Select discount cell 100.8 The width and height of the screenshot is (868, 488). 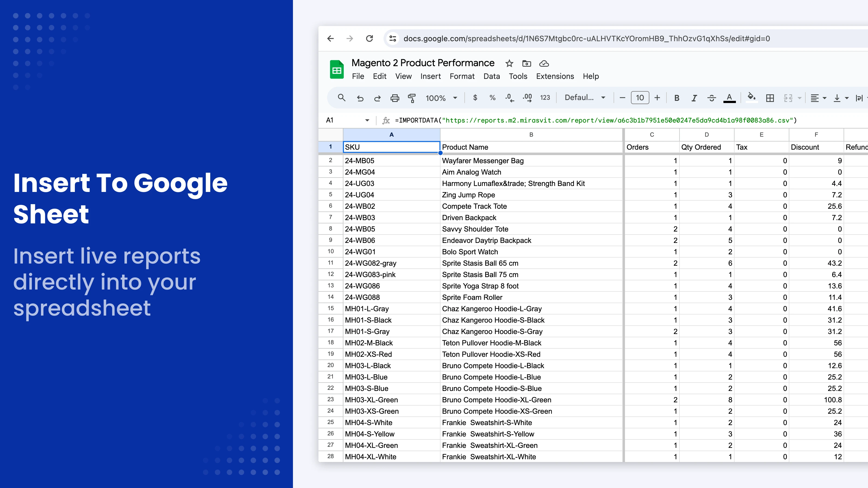click(x=816, y=400)
